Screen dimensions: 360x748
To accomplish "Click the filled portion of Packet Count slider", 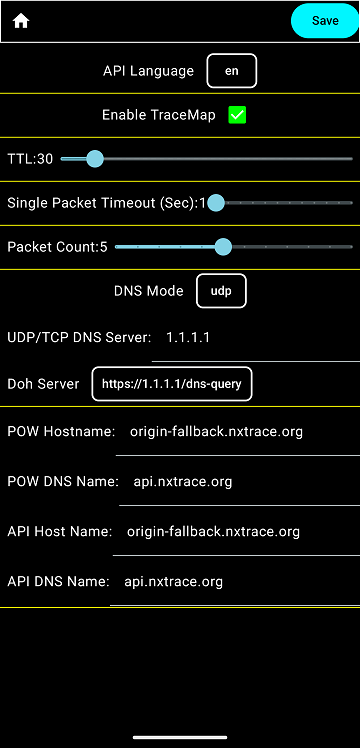I will pyautogui.click(x=167, y=247).
